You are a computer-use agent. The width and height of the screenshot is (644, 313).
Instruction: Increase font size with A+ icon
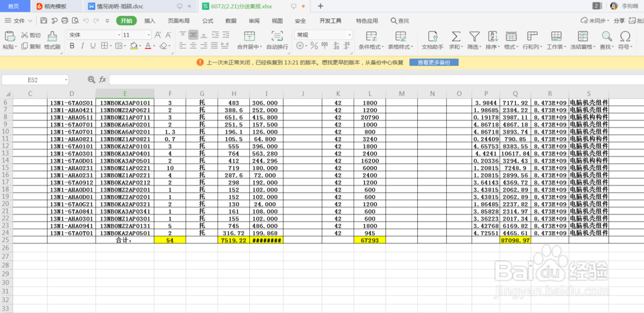(x=158, y=35)
